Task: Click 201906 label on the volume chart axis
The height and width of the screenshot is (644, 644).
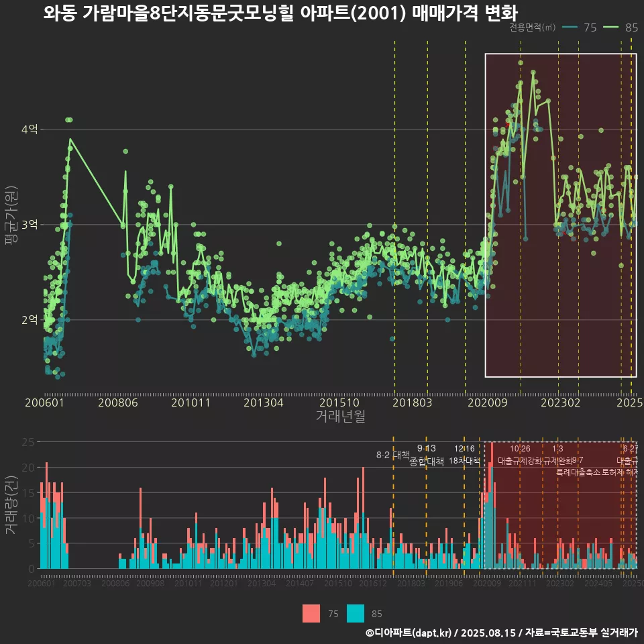Action: [x=449, y=583]
